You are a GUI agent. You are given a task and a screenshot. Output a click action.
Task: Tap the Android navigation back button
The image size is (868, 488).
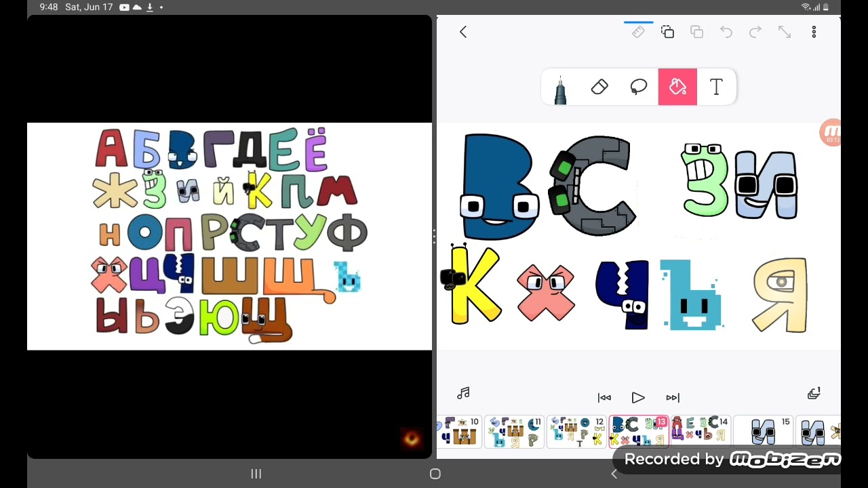click(x=614, y=474)
